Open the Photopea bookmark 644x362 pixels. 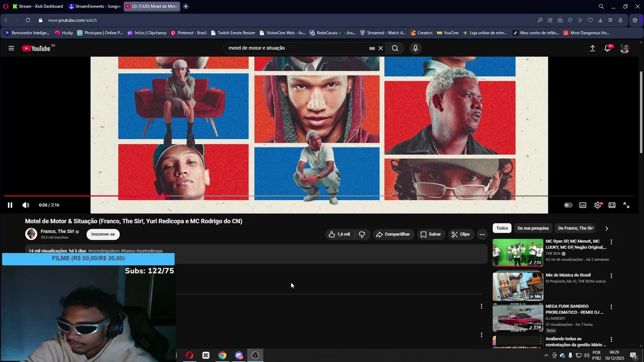[x=100, y=33]
